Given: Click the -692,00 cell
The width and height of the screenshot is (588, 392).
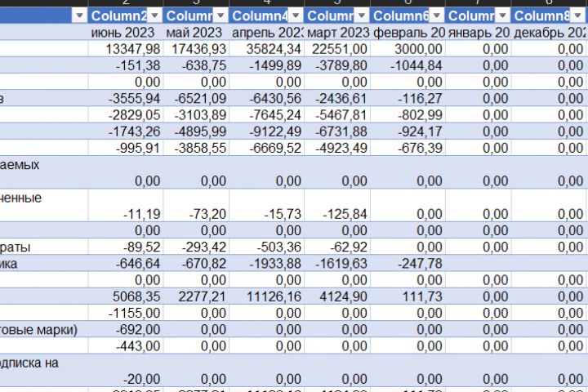Looking at the screenshot, I should tap(126, 329).
